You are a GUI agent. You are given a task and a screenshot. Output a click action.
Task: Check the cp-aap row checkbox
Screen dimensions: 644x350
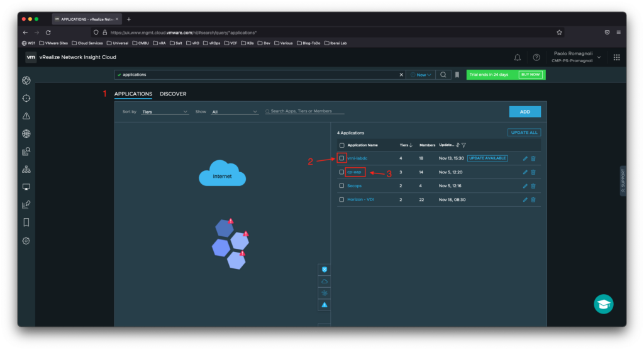pos(341,172)
